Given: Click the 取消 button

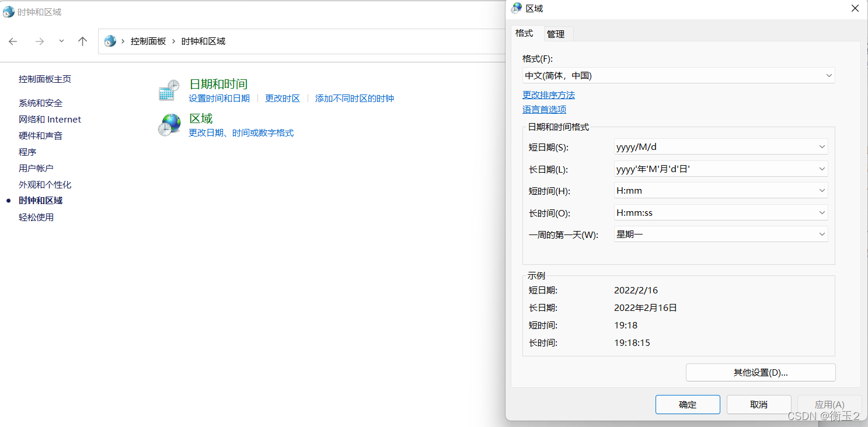Looking at the screenshot, I should tap(759, 405).
